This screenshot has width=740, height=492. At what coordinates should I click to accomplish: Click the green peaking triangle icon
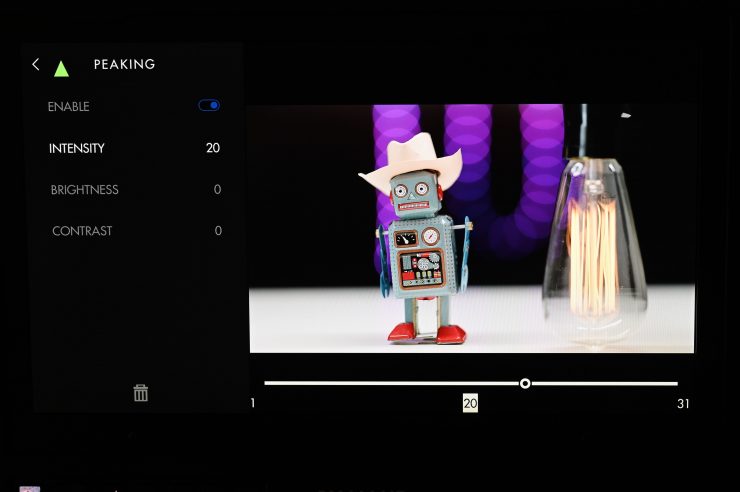point(61,69)
